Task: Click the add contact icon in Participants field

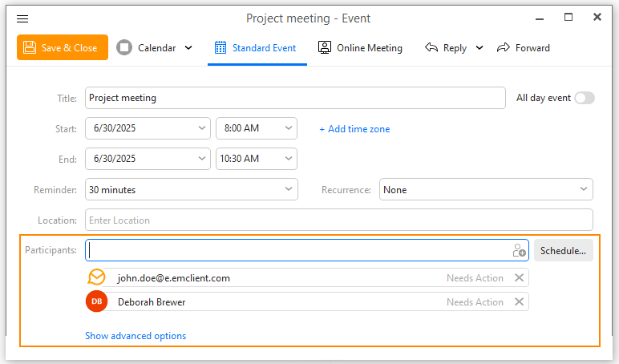Action: tap(519, 250)
